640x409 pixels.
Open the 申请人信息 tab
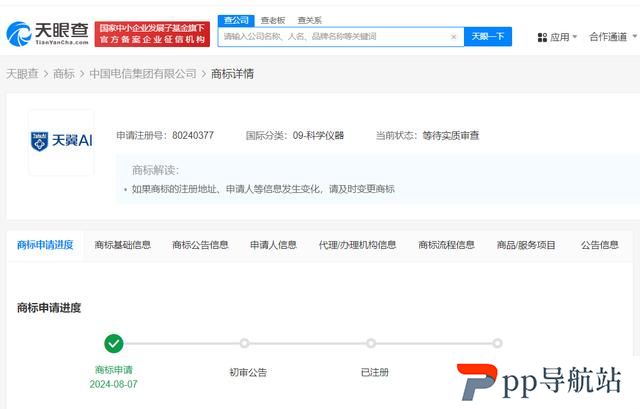[273, 245]
